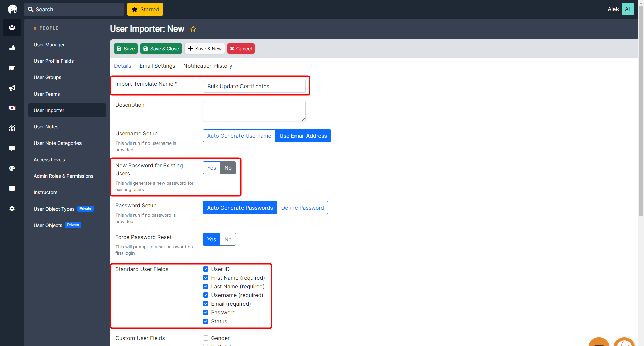644x346 pixels.
Task: Open User Note Categories
Action: point(67,143)
